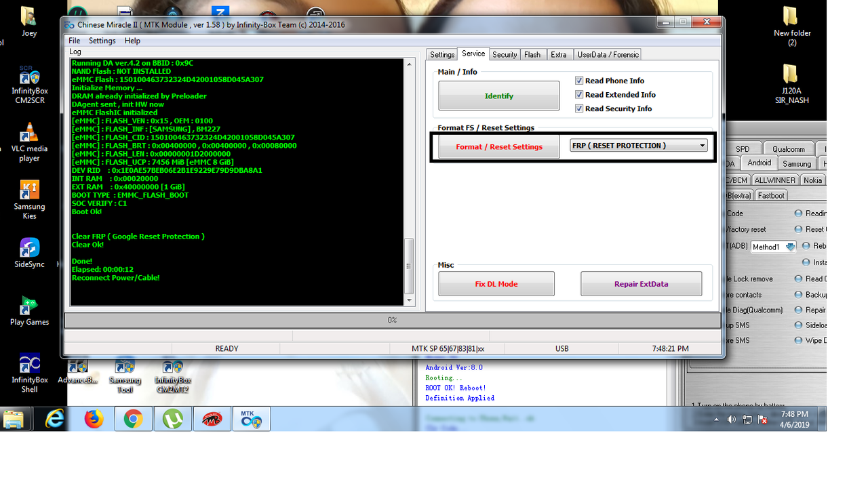The image size is (868, 488).
Task: Open the Joey folder on the desktop
Action: click(x=29, y=22)
